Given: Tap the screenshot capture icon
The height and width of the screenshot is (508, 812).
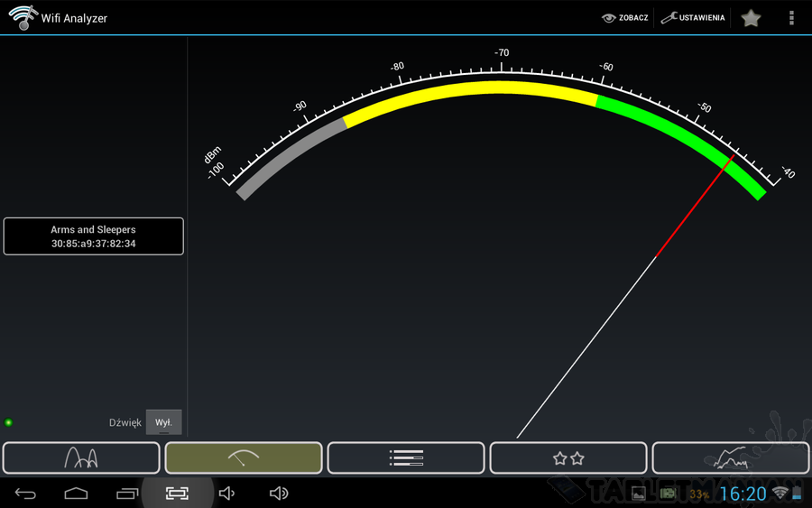Looking at the screenshot, I should pyautogui.click(x=177, y=494).
